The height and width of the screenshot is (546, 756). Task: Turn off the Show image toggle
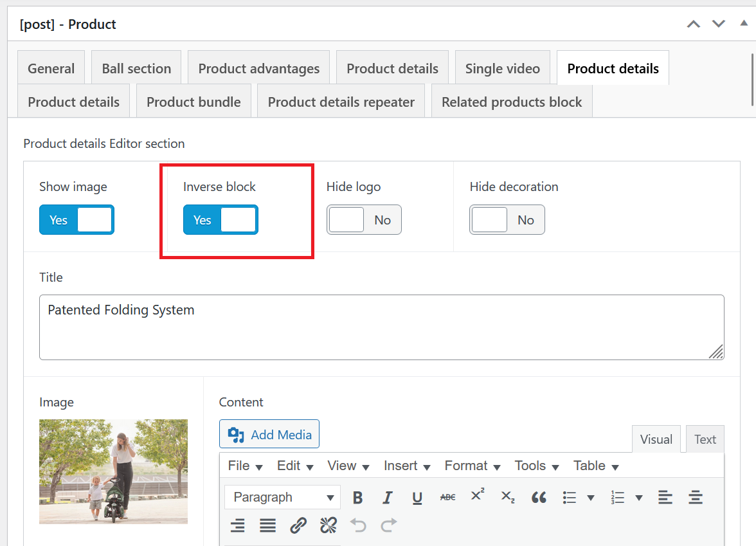[76, 220]
